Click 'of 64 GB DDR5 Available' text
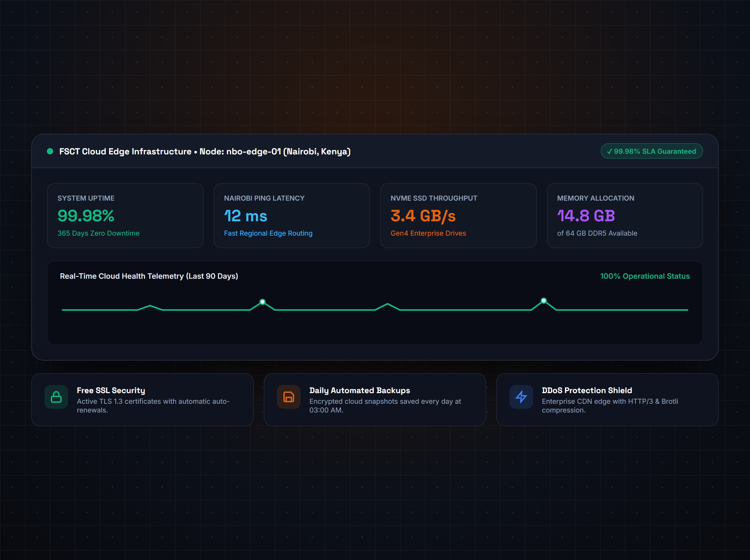This screenshot has height=560, width=750. click(x=597, y=233)
